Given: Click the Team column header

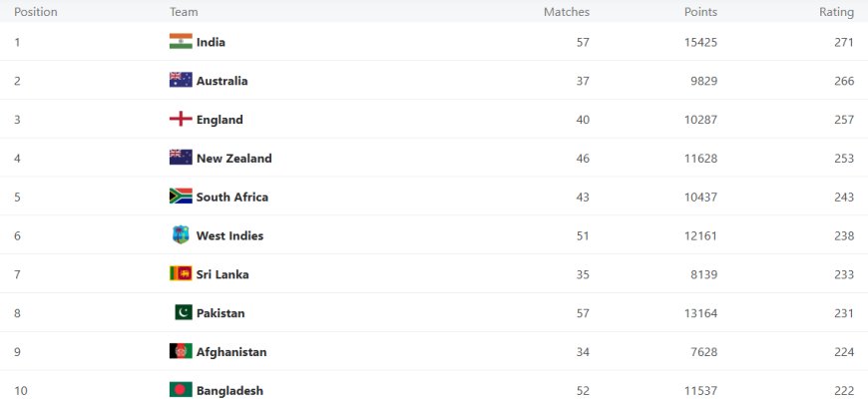Looking at the screenshot, I should click(x=184, y=12).
